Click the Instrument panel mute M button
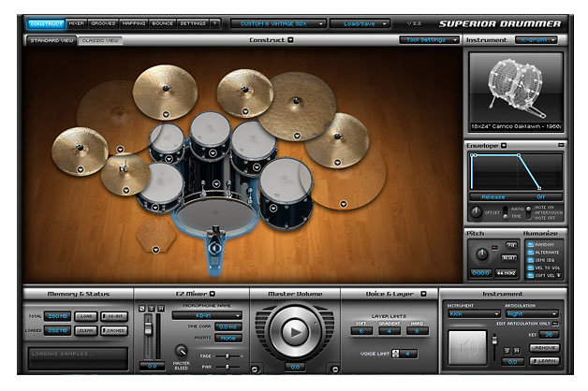 click(517, 351)
